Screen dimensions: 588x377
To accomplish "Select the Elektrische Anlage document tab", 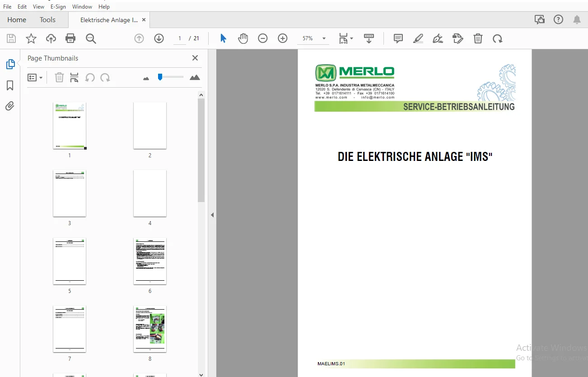I will [109, 20].
